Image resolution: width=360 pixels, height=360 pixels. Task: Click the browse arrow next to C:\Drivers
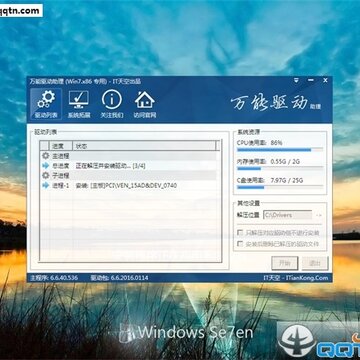(x=318, y=215)
